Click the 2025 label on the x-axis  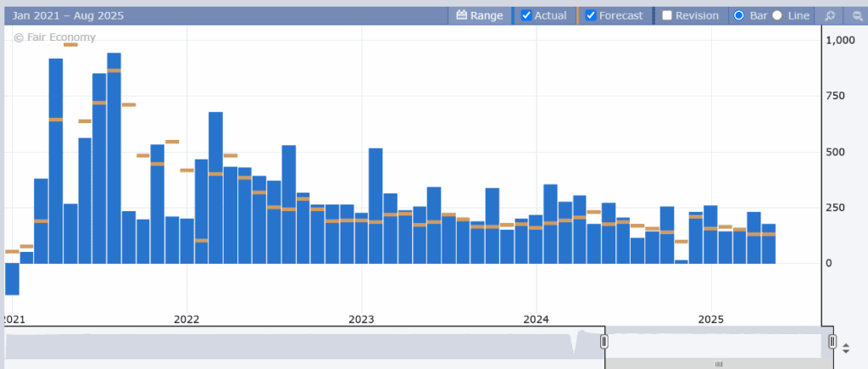click(x=711, y=320)
